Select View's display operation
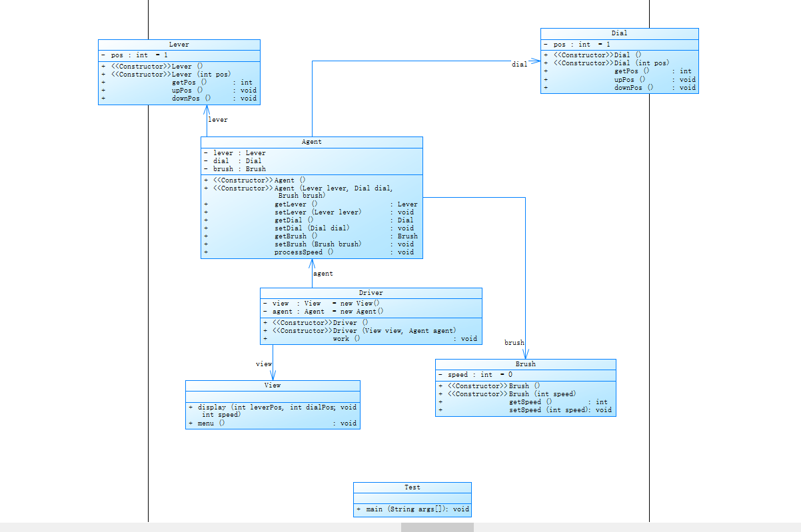 pos(273,411)
